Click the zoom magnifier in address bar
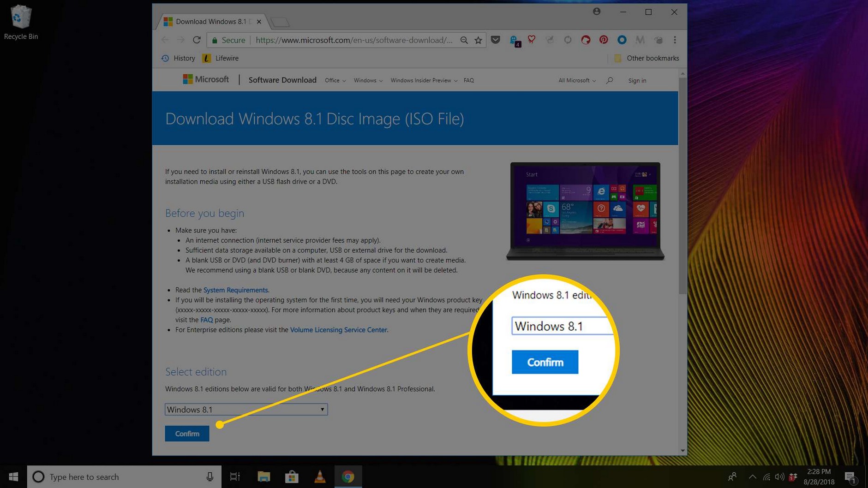The width and height of the screenshot is (868, 488). pos(464,40)
